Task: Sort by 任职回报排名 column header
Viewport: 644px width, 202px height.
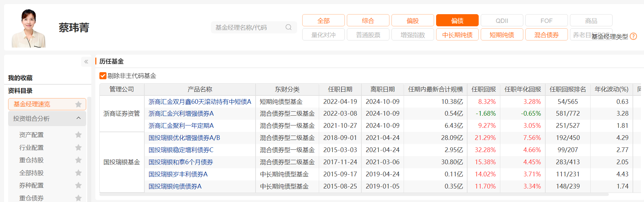Action: 568,89
